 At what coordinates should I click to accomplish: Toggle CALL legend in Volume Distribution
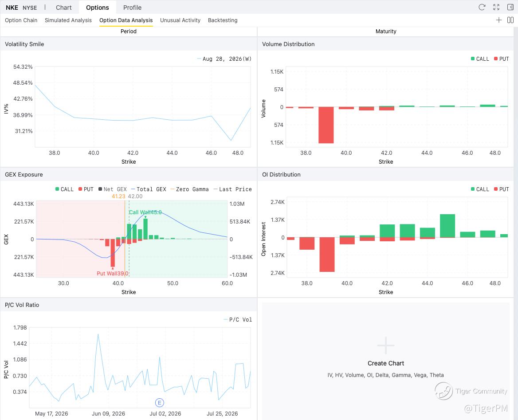(x=480, y=59)
